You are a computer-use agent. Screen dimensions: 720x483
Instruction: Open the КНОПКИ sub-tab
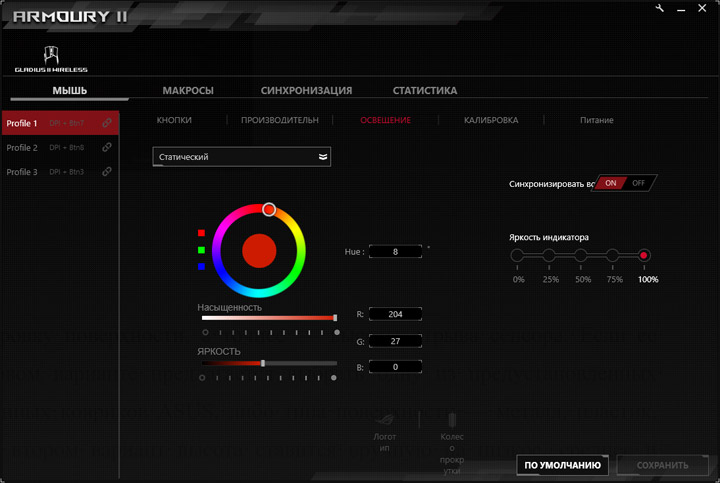click(x=174, y=120)
